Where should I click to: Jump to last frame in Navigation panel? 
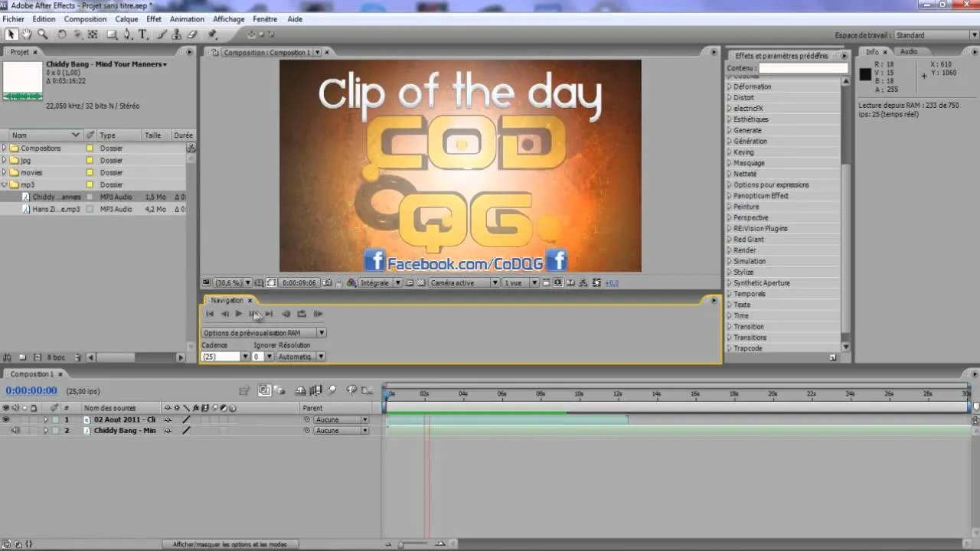[269, 314]
